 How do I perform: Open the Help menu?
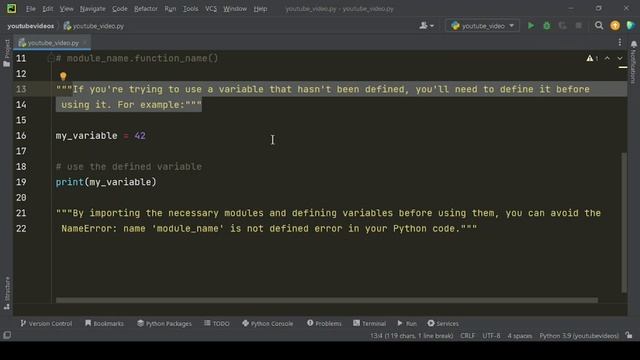pyautogui.click(x=260, y=9)
